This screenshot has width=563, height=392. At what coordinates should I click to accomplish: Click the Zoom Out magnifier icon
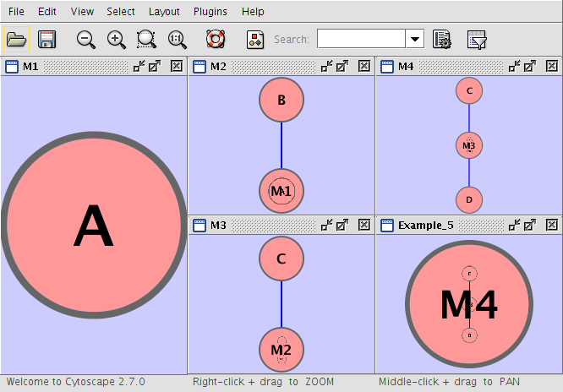tap(85, 40)
